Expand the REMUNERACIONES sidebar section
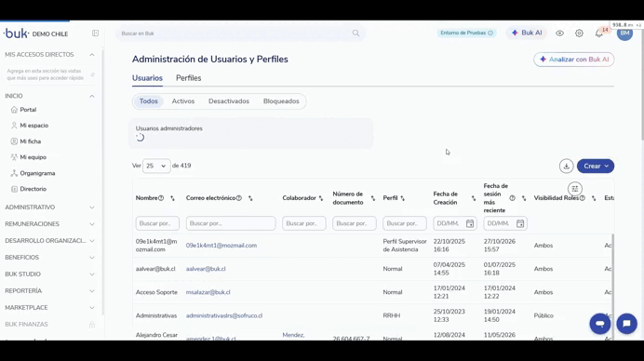 49,224
